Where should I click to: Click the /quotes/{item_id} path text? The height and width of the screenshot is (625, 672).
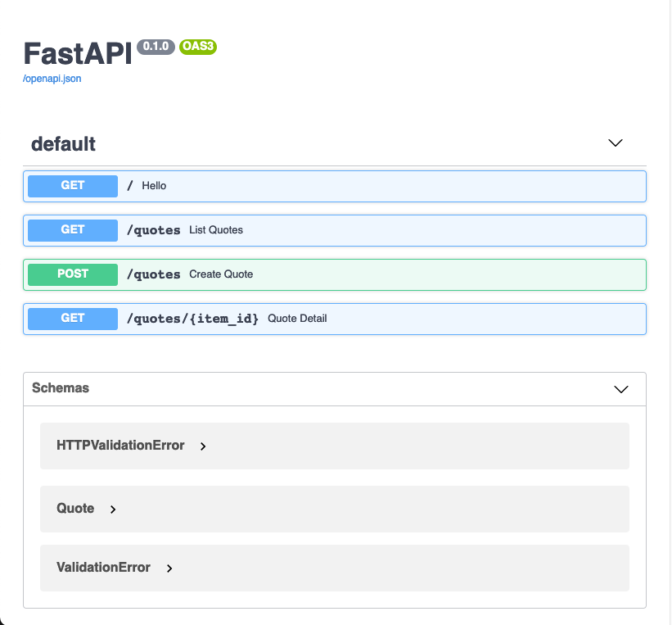click(x=193, y=319)
